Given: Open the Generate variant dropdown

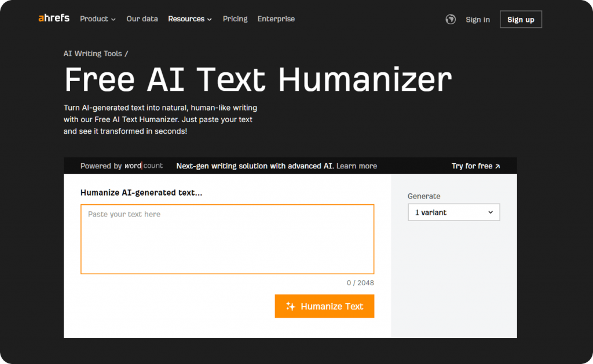Looking at the screenshot, I should coord(453,212).
